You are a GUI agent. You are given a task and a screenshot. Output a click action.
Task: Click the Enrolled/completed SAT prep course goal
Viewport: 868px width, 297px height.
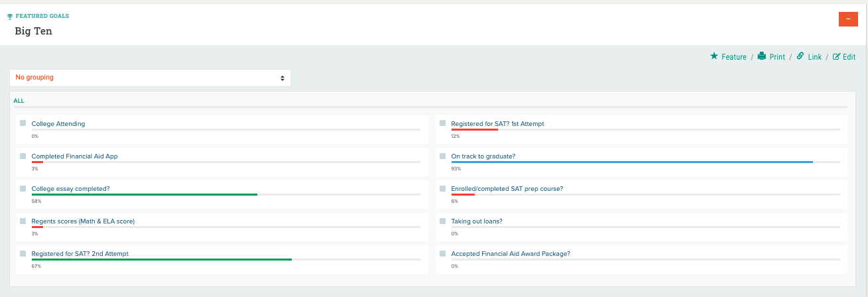pos(507,188)
